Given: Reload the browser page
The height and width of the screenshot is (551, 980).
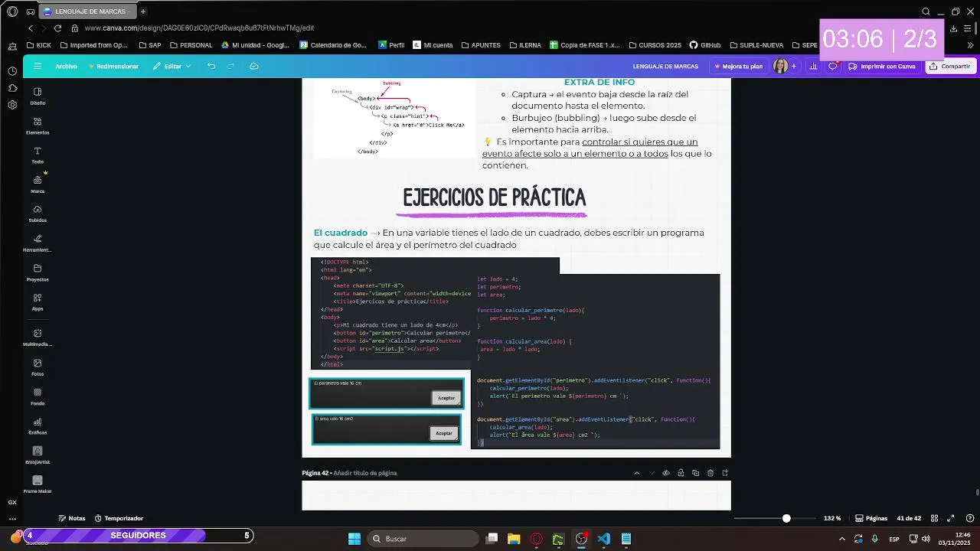Looking at the screenshot, I should 57,28.
